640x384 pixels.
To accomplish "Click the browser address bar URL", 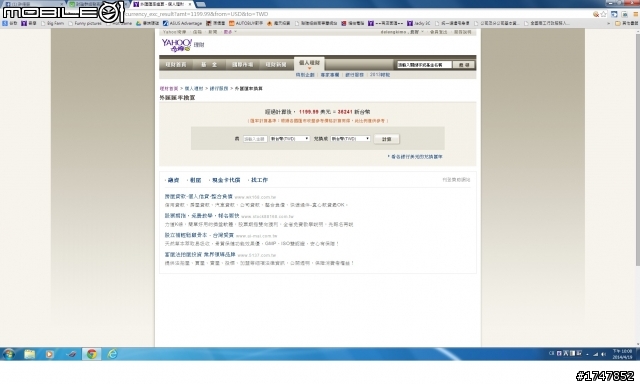I will (196, 14).
